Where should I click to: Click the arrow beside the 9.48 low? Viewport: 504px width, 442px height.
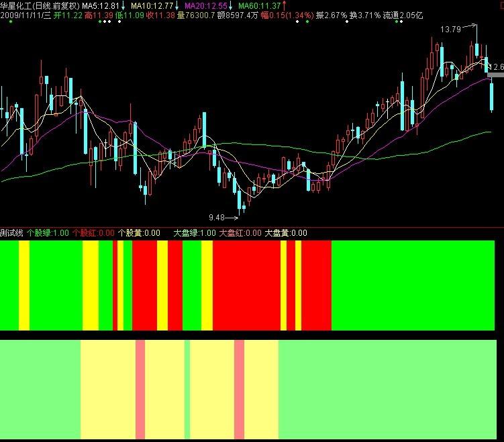point(232,218)
